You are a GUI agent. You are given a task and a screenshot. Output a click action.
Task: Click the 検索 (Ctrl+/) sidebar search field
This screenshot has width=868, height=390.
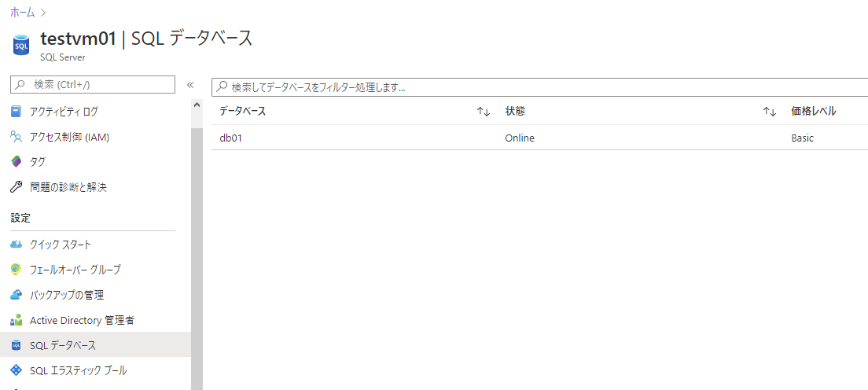pyautogui.click(x=93, y=85)
